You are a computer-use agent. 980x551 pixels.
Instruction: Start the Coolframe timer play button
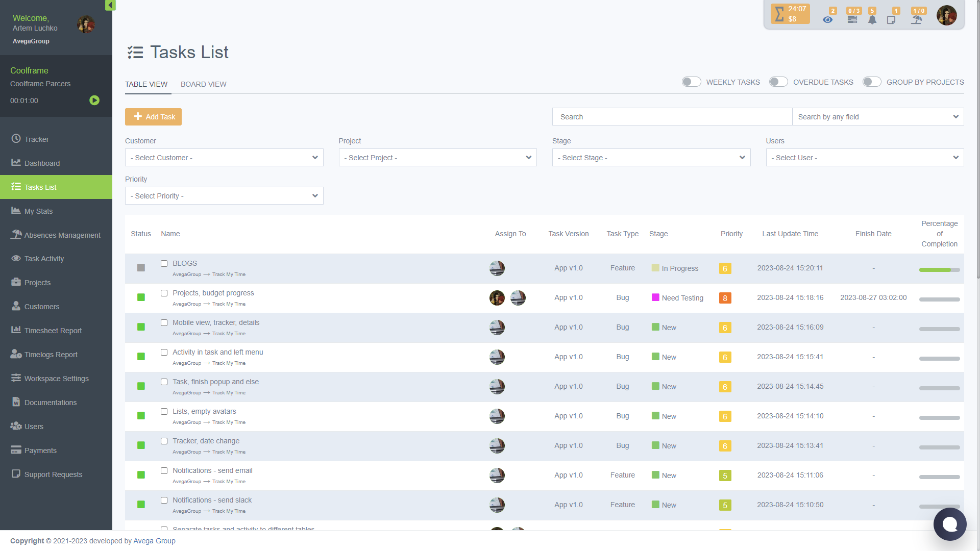pos(94,101)
